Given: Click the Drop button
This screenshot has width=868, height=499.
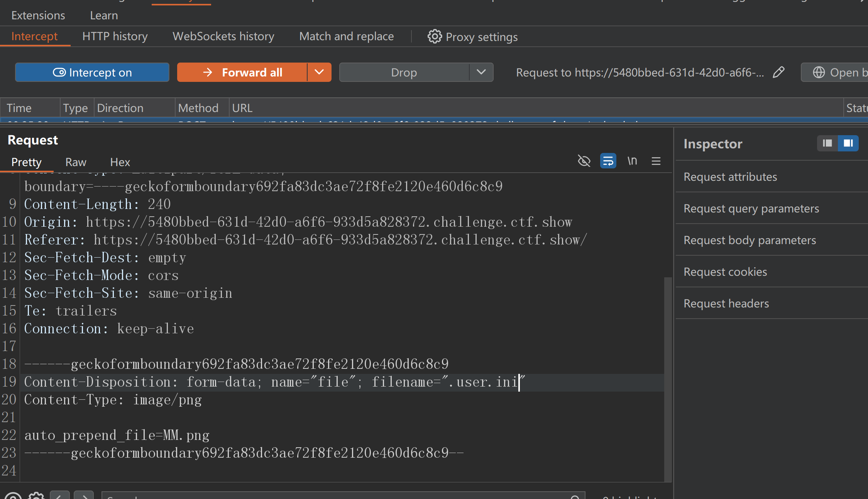Looking at the screenshot, I should (404, 72).
